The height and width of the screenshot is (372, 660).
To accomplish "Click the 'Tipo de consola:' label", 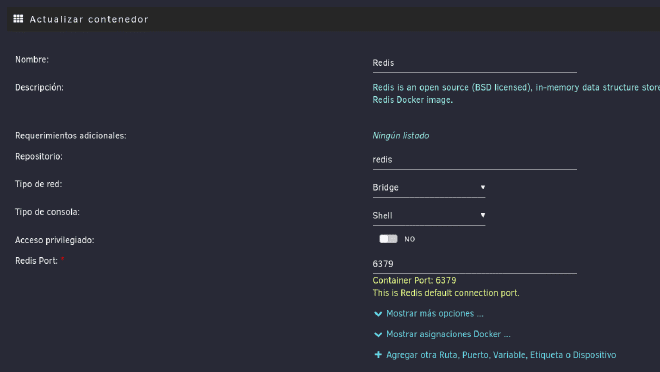I will (x=47, y=212).
